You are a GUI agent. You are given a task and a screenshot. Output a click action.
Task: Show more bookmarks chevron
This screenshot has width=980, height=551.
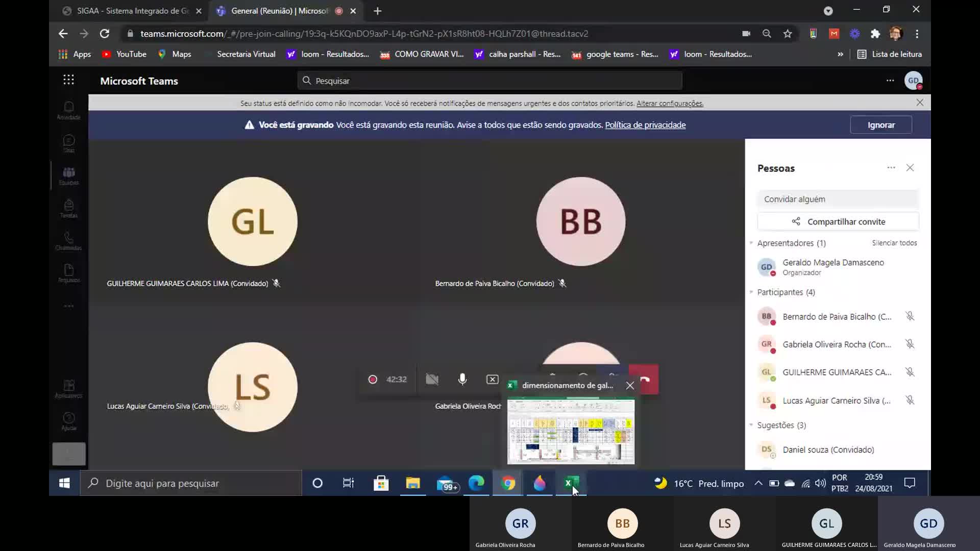840,54
